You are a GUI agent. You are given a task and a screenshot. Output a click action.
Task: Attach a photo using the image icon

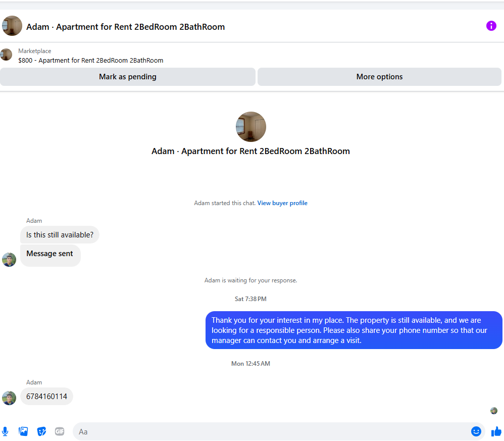pyautogui.click(x=23, y=431)
